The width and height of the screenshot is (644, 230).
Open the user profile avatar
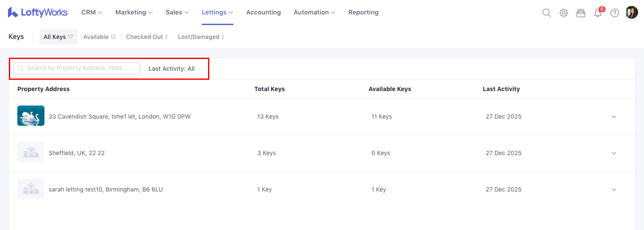(632, 12)
